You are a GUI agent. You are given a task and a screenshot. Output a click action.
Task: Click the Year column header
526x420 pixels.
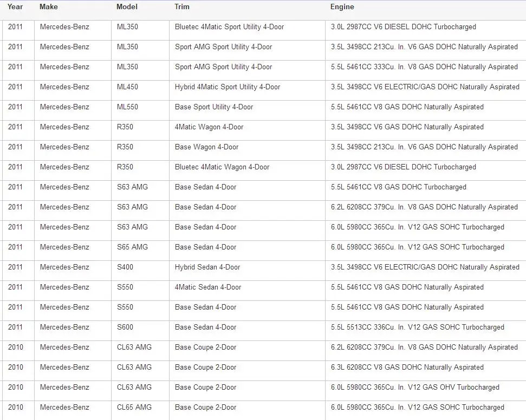(15, 6)
